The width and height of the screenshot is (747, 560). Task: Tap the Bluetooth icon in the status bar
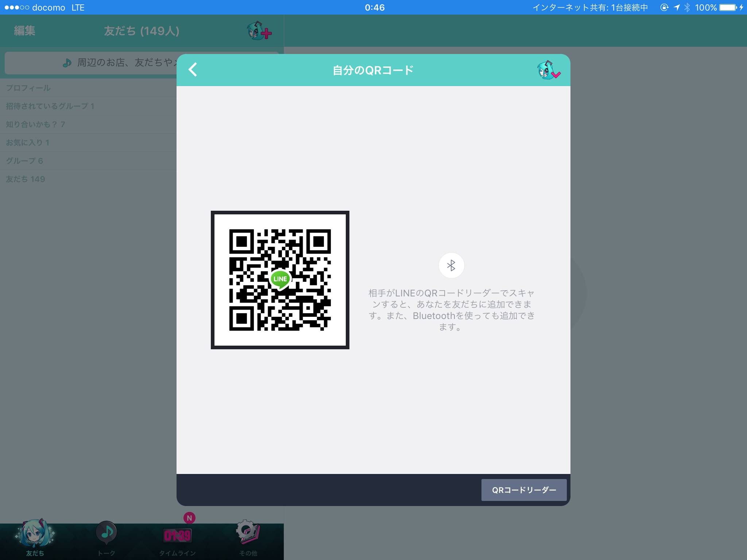click(x=687, y=7)
